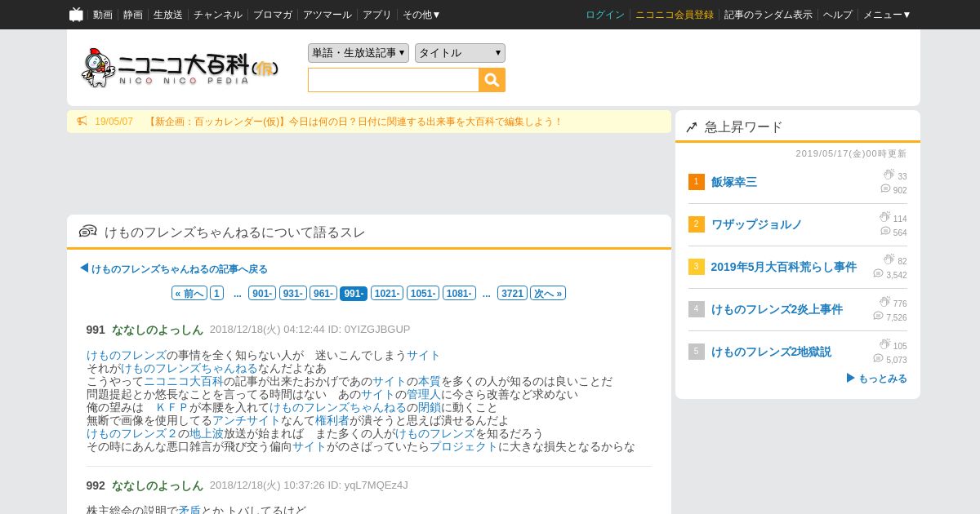
Task: Click the comment icon next to 902
Action: click(885, 188)
